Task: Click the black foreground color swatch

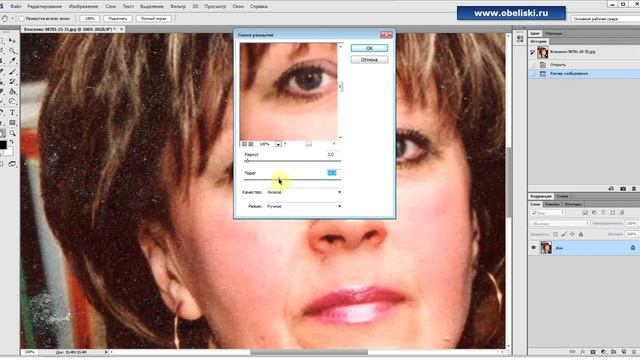Action: pos(3,145)
